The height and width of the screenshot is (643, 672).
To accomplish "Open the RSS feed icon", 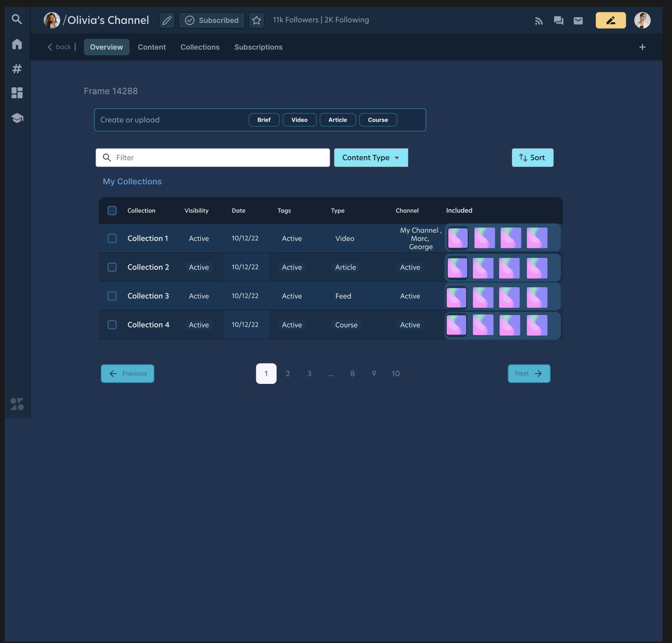I will (x=539, y=21).
